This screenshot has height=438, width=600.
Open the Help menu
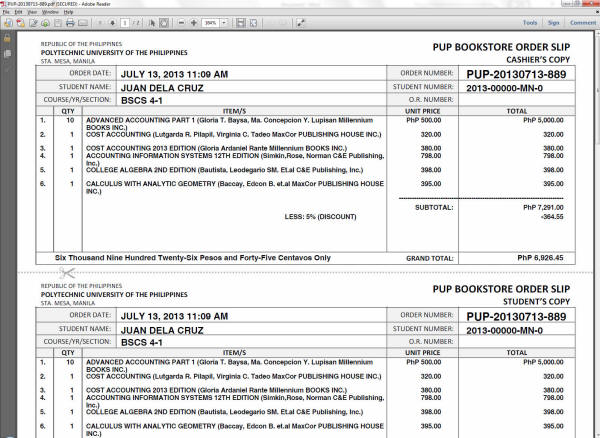(68, 12)
